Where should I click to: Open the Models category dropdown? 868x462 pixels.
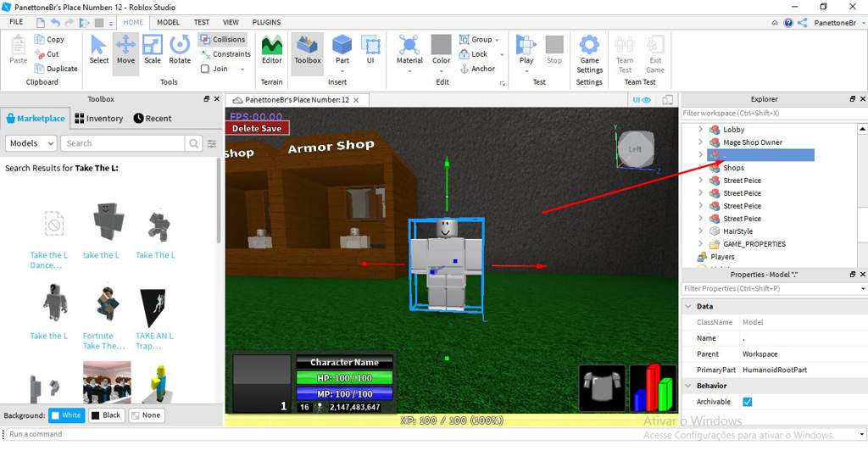point(31,143)
